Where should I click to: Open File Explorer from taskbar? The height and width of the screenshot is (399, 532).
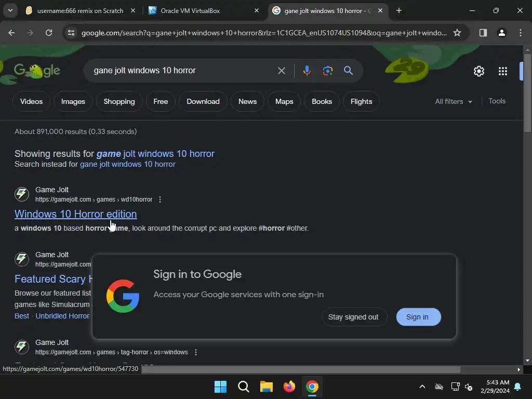coord(267,387)
